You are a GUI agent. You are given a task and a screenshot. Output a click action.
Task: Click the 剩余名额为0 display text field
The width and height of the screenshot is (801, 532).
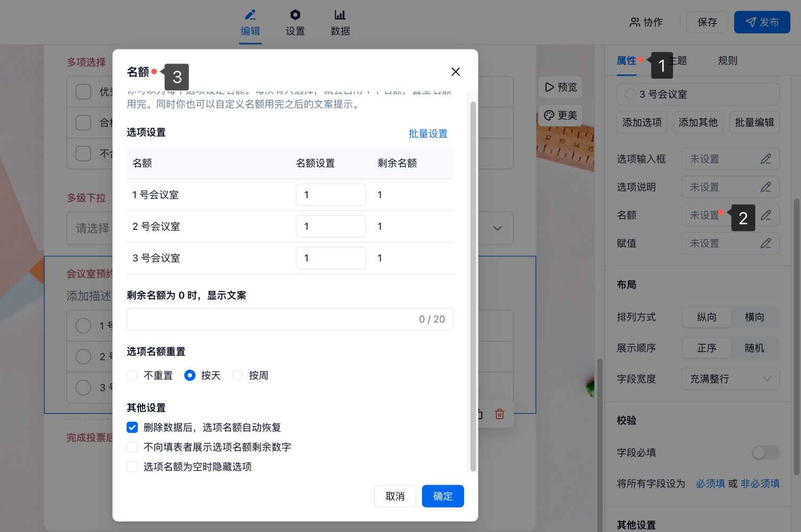click(290, 319)
